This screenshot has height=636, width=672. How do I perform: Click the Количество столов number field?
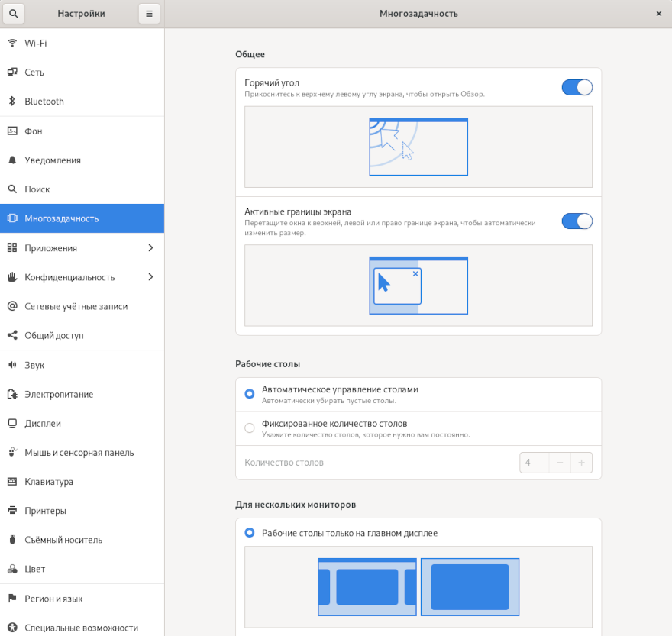[x=534, y=463]
